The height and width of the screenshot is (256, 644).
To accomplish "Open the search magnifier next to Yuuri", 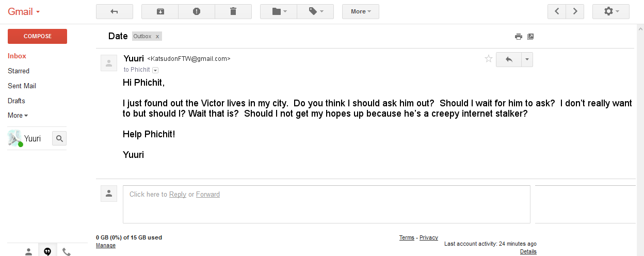I will [59, 138].
